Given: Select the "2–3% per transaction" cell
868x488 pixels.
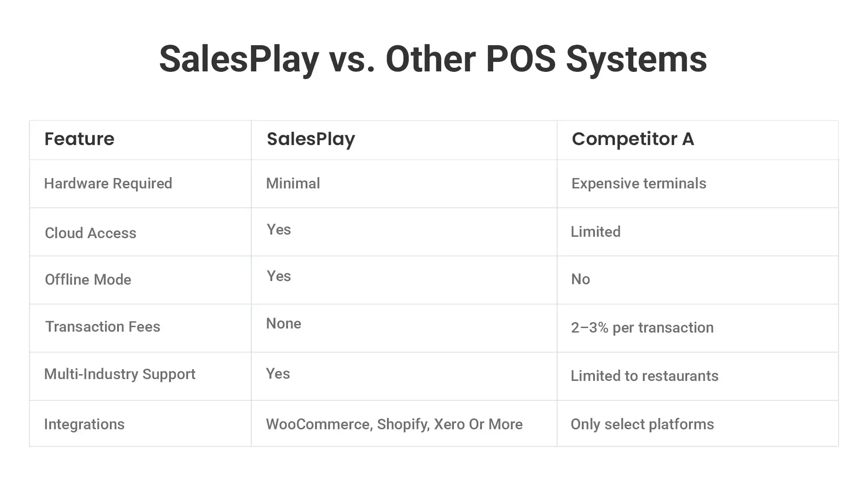Looking at the screenshot, I should [x=642, y=328].
